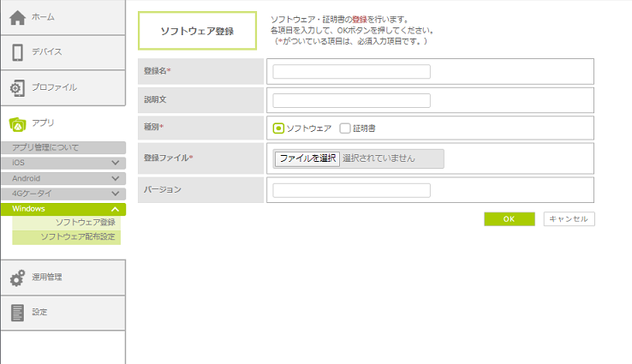
Task: Expand the 4Gケータイ section
Action: 115,194
